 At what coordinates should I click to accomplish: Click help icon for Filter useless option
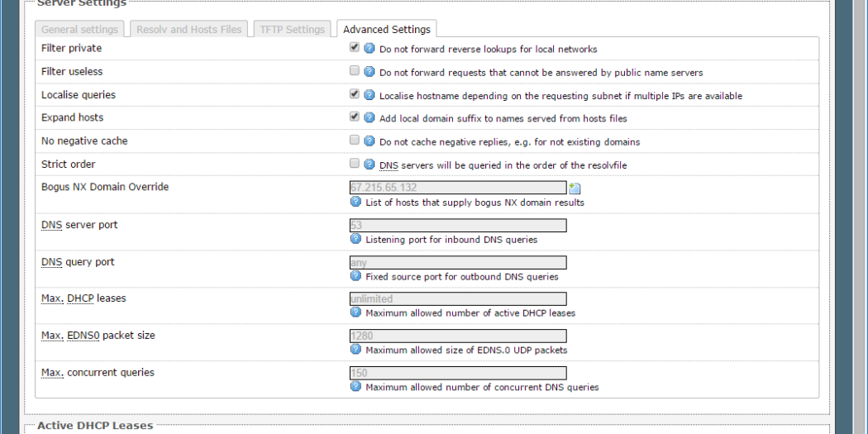click(x=370, y=72)
